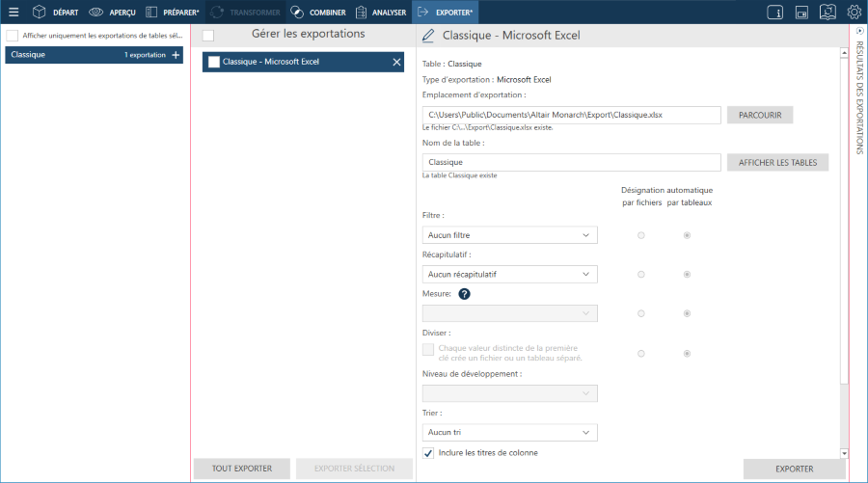Click the window panel icon in the top bar
Viewport: 868px width, 483px height.
coord(801,13)
